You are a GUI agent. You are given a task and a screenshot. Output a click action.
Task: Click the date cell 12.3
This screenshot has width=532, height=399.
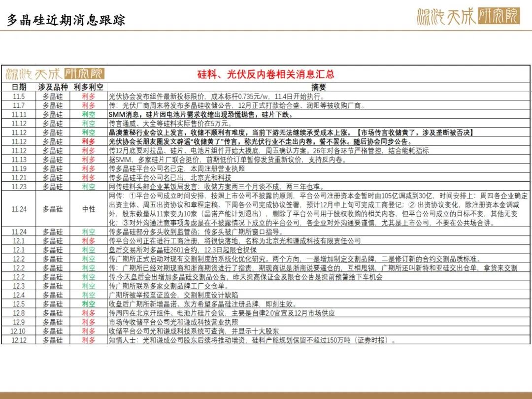click(19, 286)
